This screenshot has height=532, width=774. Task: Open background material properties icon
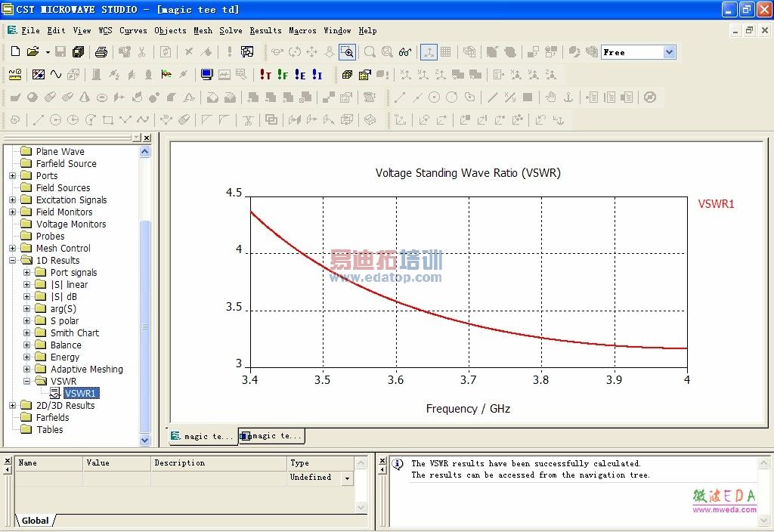[38, 75]
